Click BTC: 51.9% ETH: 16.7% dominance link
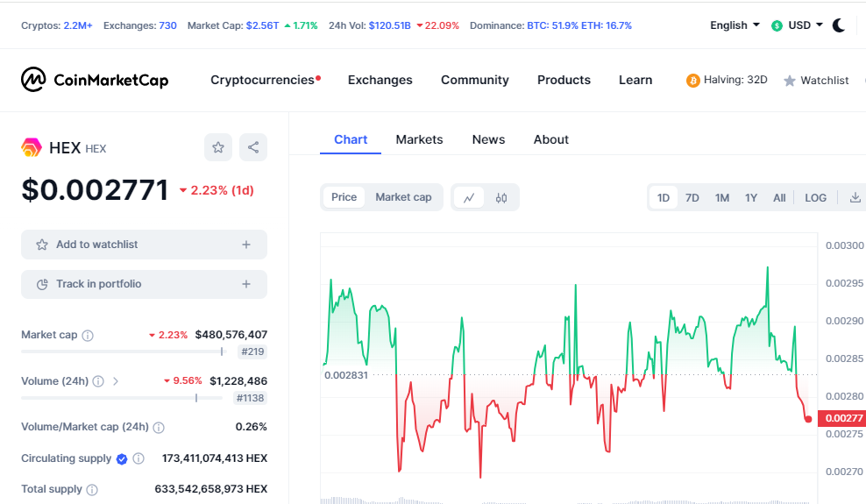 point(579,25)
